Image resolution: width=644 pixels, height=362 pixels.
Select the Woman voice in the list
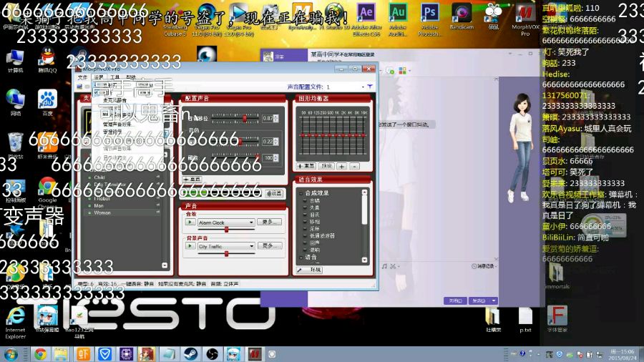pyautogui.click(x=103, y=212)
